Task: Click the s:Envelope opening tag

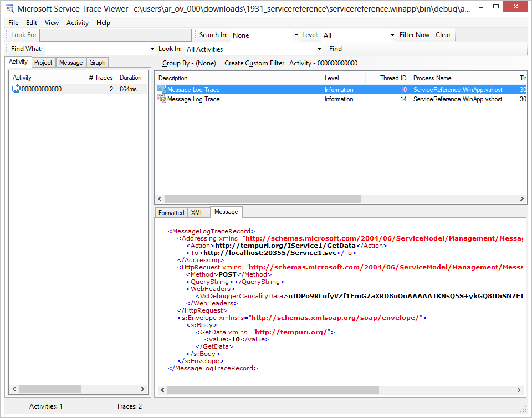Action: pyautogui.click(x=302, y=318)
